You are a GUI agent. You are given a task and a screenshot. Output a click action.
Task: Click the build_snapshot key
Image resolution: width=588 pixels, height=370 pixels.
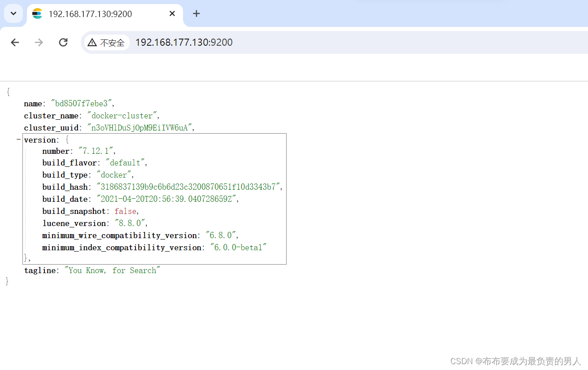click(74, 211)
